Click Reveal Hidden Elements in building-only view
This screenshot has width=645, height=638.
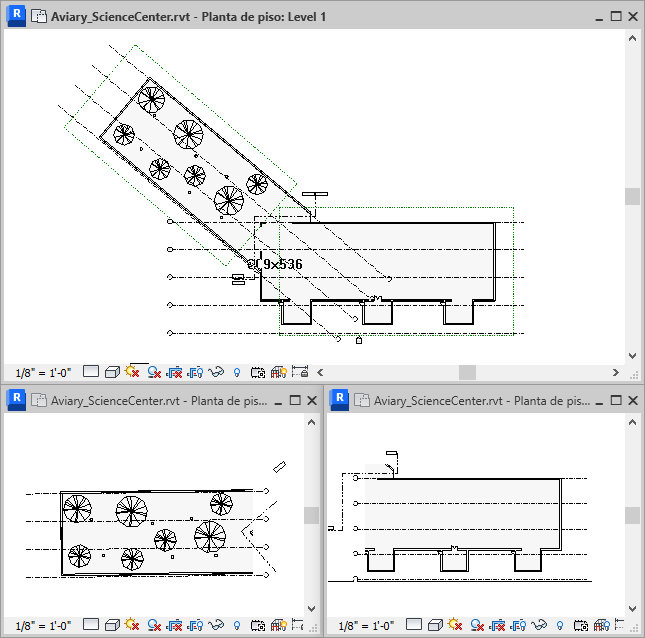[x=560, y=626]
